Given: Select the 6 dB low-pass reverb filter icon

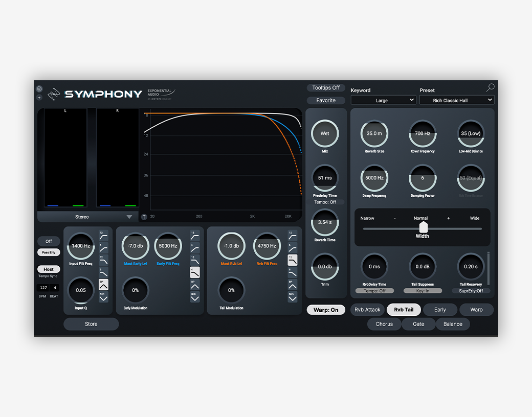Looking at the screenshot, I should point(293,272).
